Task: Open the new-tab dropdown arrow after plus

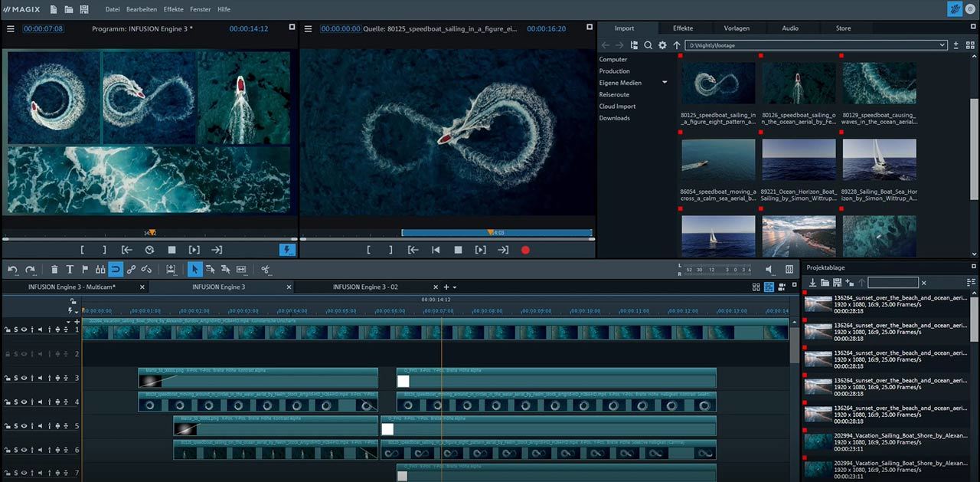Action: 455,287
